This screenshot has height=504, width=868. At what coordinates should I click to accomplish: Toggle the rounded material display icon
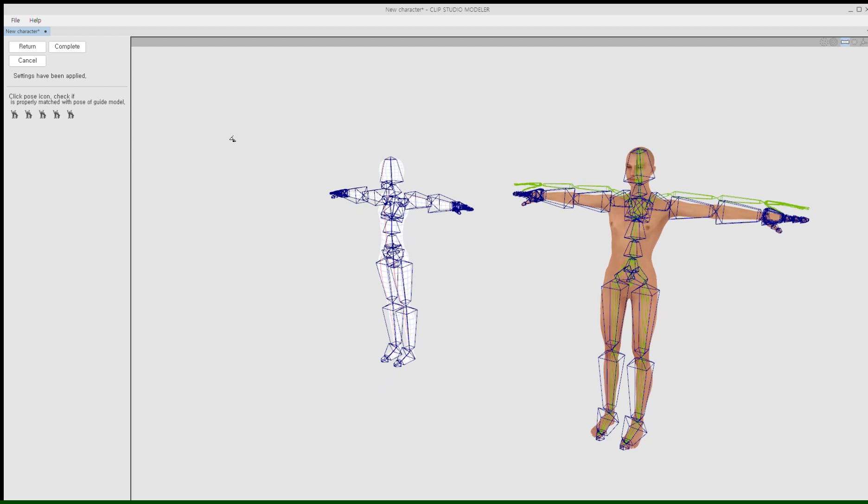[855, 42]
